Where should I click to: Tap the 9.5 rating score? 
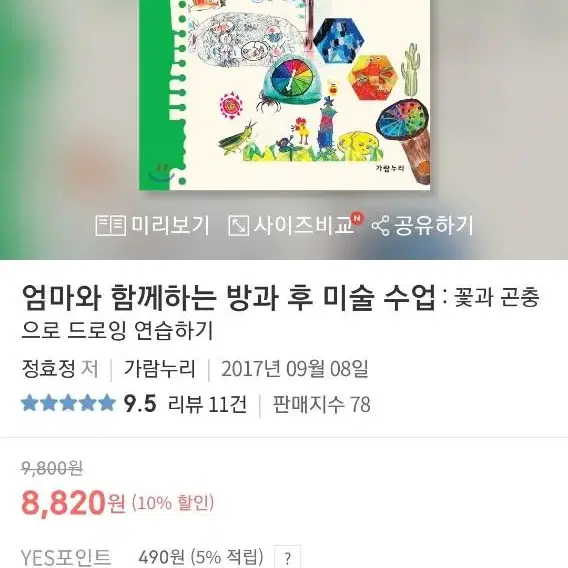click(140, 404)
